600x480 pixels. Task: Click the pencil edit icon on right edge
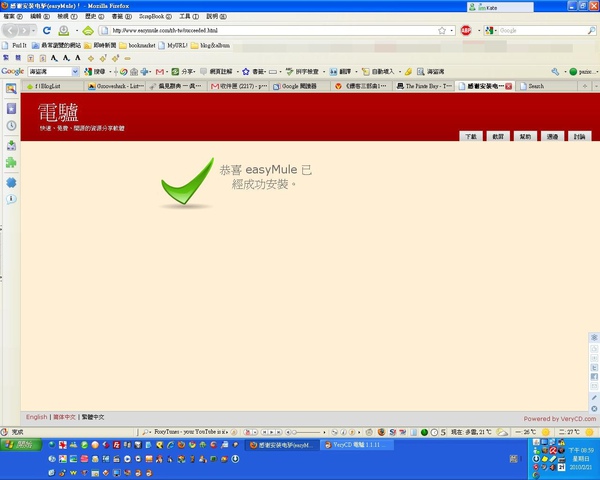(594, 398)
